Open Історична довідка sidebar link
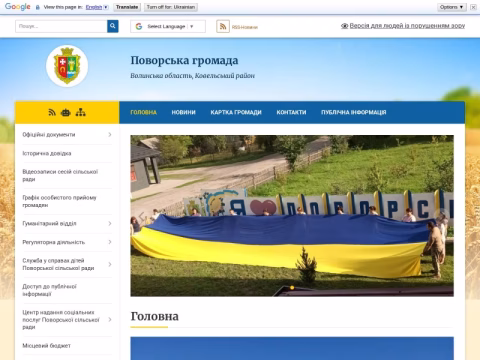Screen dimensions: 480x360 click(x=47, y=153)
